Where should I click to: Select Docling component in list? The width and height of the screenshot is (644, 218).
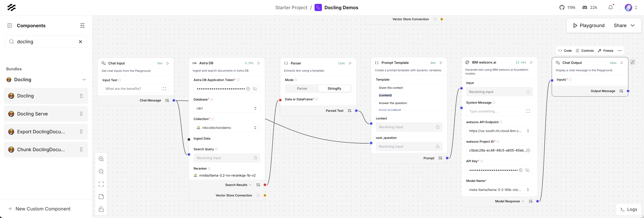tap(46, 96)
